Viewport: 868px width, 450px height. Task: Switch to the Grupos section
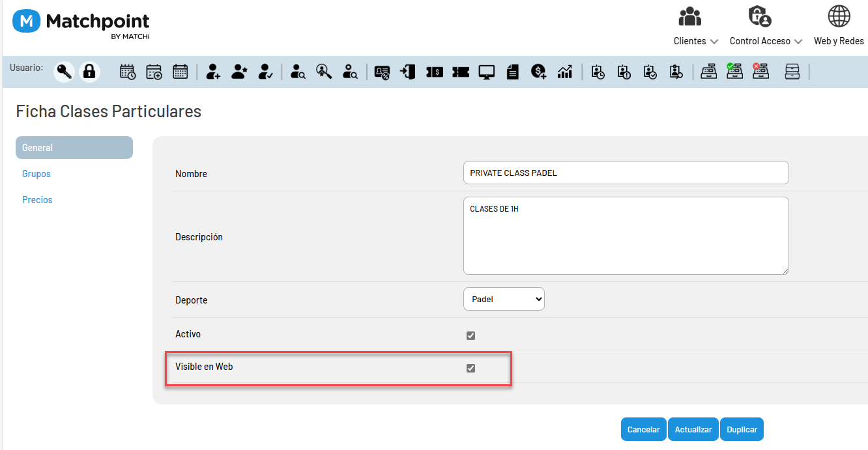[36, 174]
